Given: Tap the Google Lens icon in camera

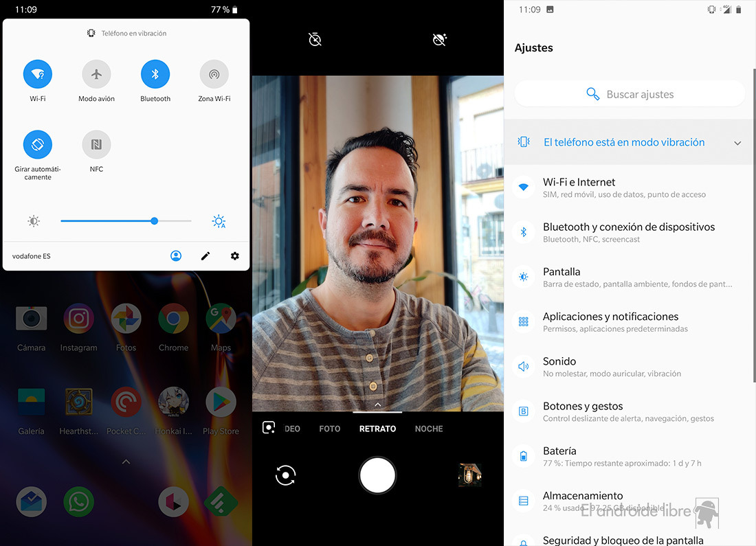Looking at the screenshot, I should click(x=269, y=427).
